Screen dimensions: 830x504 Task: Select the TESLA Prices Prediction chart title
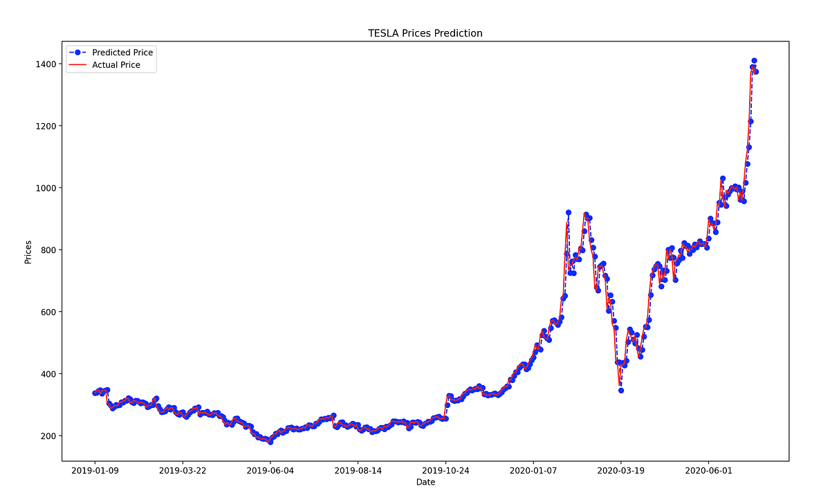426,32
